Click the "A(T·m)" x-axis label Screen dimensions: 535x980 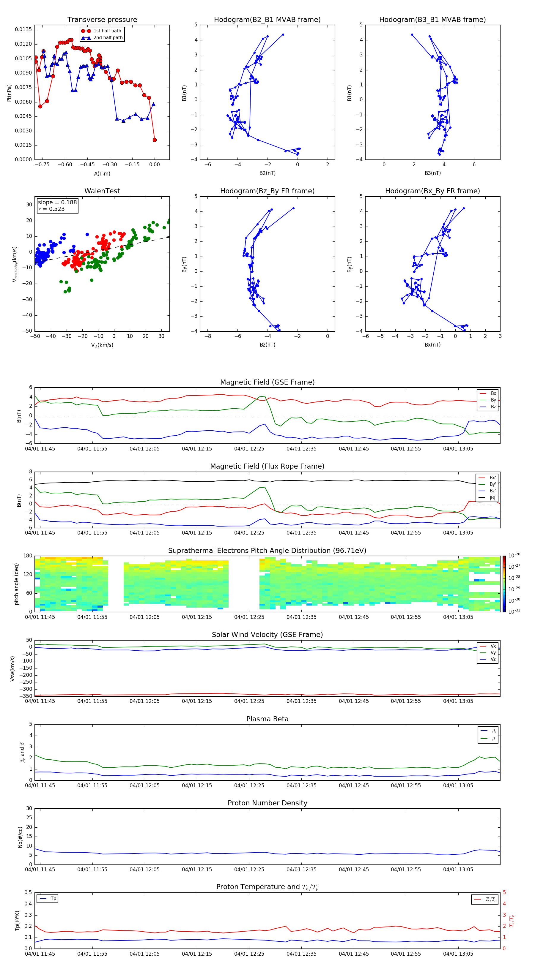click(102, 173)
